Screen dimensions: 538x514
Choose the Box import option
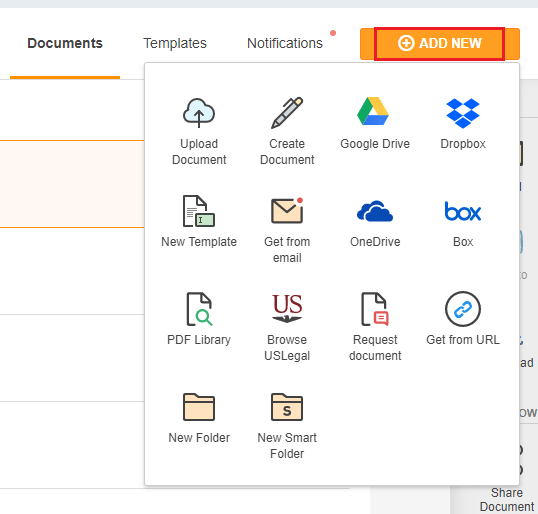tap(463, 211)
